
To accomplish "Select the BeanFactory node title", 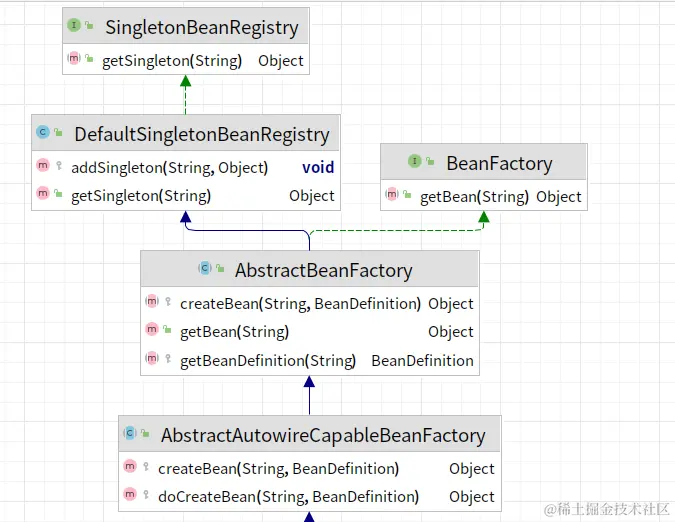I will pos(499,164).
